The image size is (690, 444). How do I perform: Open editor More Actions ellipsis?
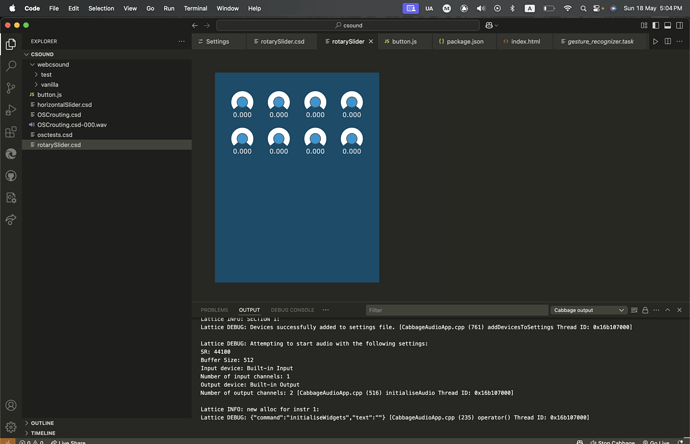tap(679, 41)
